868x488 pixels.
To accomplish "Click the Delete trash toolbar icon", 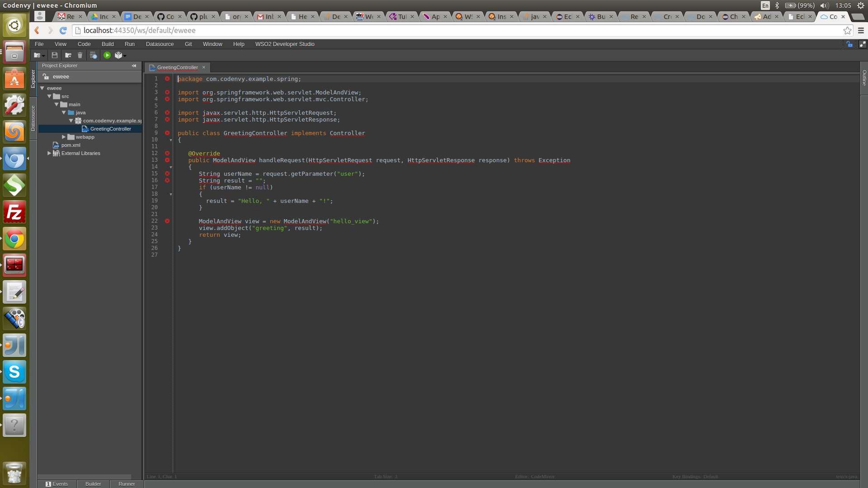I will point(80,55).
